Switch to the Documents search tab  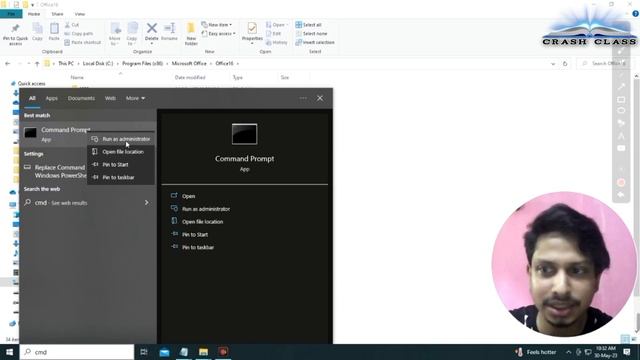coord(81,98)
